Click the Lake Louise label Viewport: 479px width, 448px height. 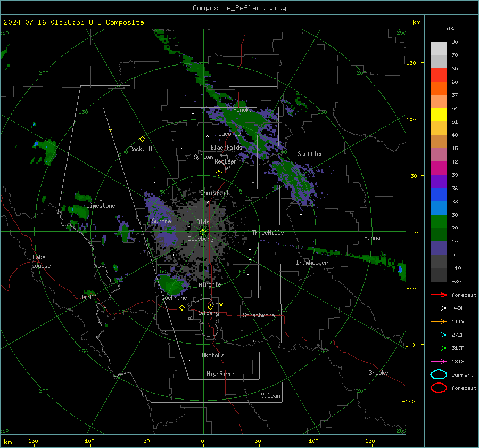(x=41, y=262)
